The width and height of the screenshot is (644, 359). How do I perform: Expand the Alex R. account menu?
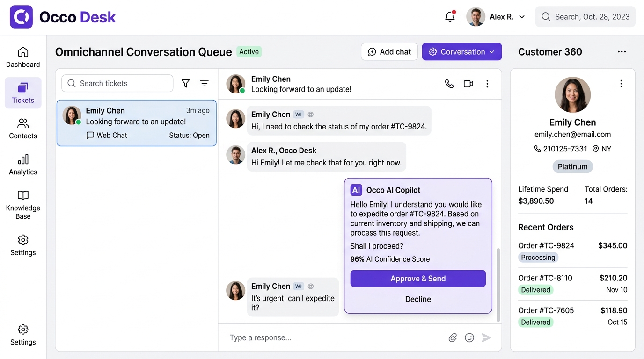[496, 17]
